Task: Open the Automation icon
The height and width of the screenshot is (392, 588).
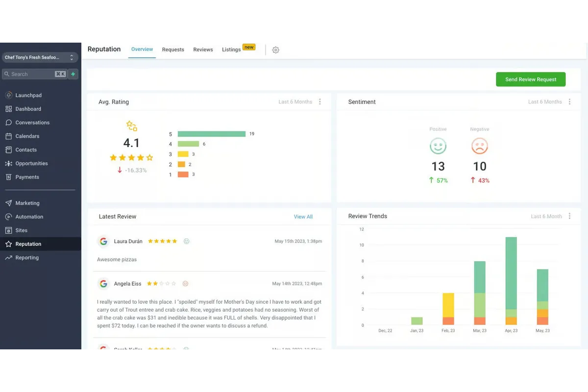Action: tap(9, 217)
